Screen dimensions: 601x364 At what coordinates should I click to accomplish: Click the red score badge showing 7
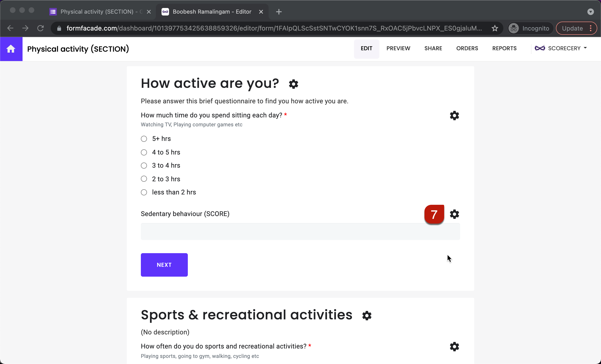(434, 214)
